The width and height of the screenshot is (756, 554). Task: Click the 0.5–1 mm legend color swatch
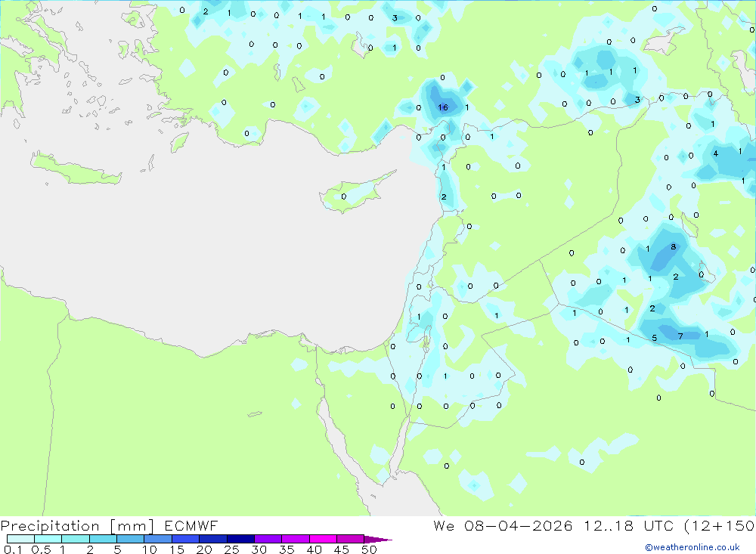click(x=48, y=539)
